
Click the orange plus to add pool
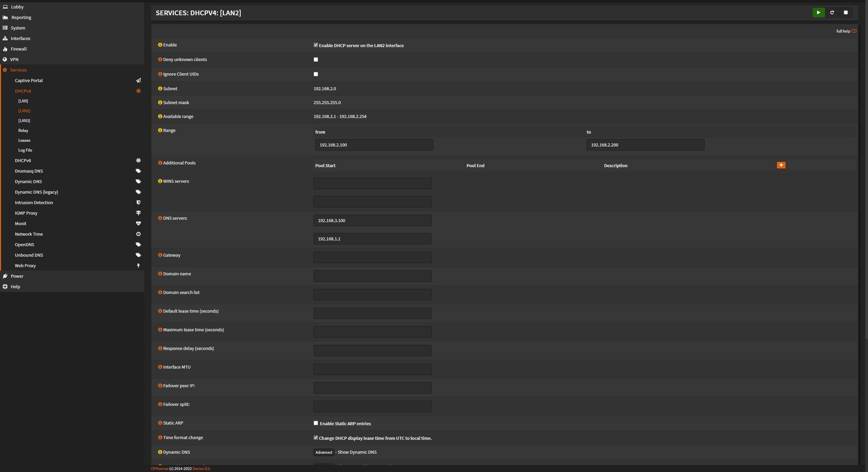[781, 165]
